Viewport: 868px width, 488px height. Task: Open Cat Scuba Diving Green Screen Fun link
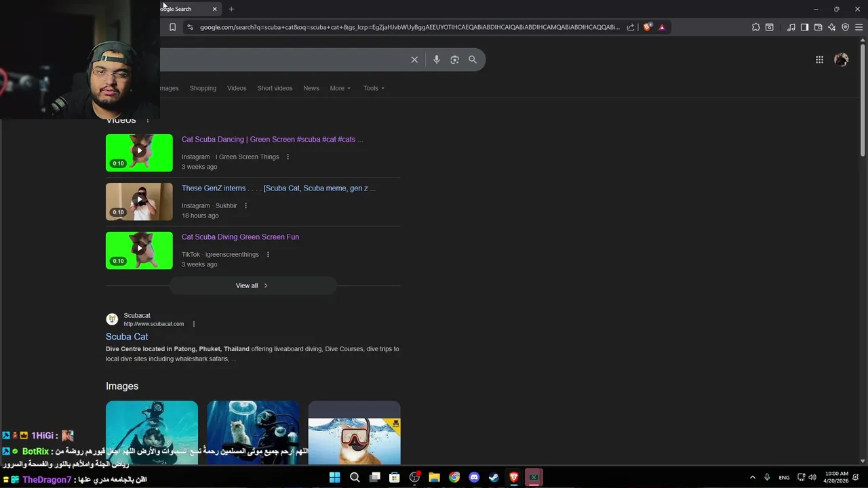240,237
